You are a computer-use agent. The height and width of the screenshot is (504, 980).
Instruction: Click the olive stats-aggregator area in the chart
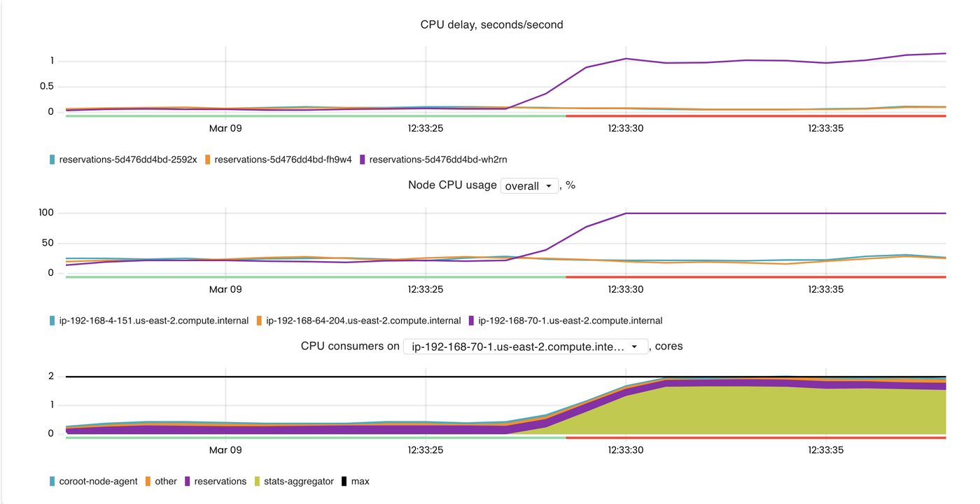(x=770, y=413)
